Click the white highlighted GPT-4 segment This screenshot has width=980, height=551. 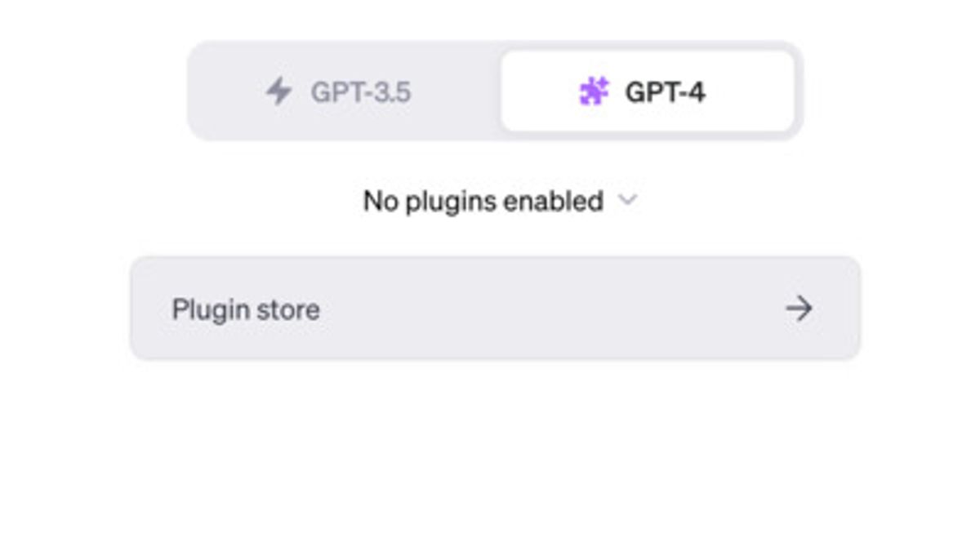coord(647,91)
